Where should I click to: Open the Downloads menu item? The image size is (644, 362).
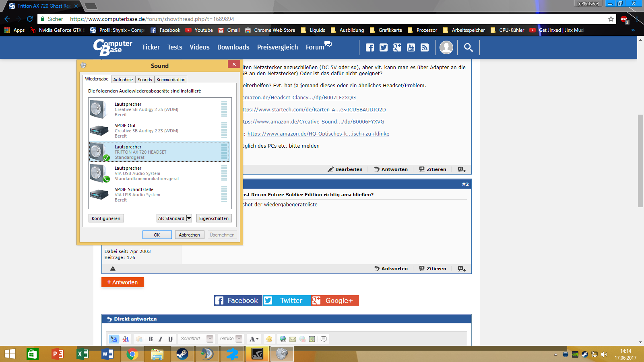pyautogui.click(x=233, y=47)
